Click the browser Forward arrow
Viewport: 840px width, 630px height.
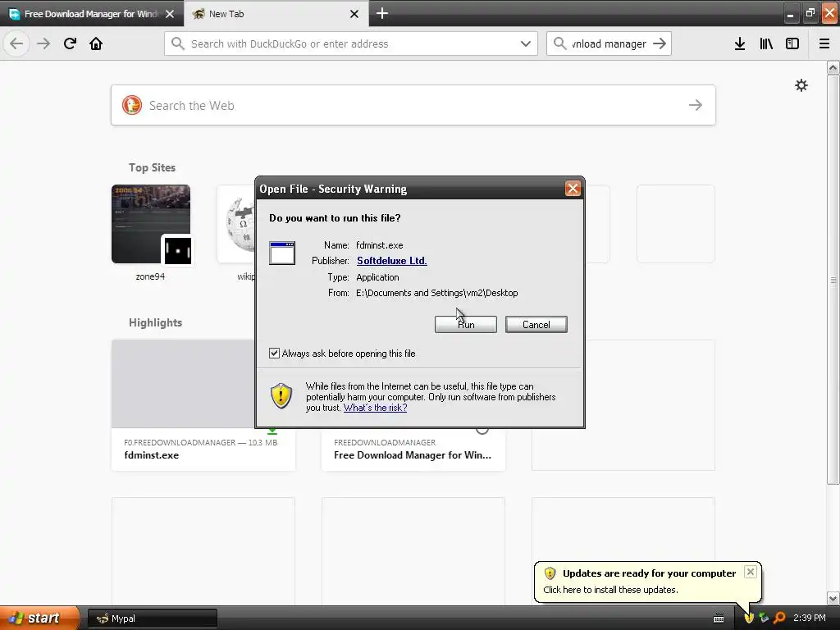click(x=43, y=43)
